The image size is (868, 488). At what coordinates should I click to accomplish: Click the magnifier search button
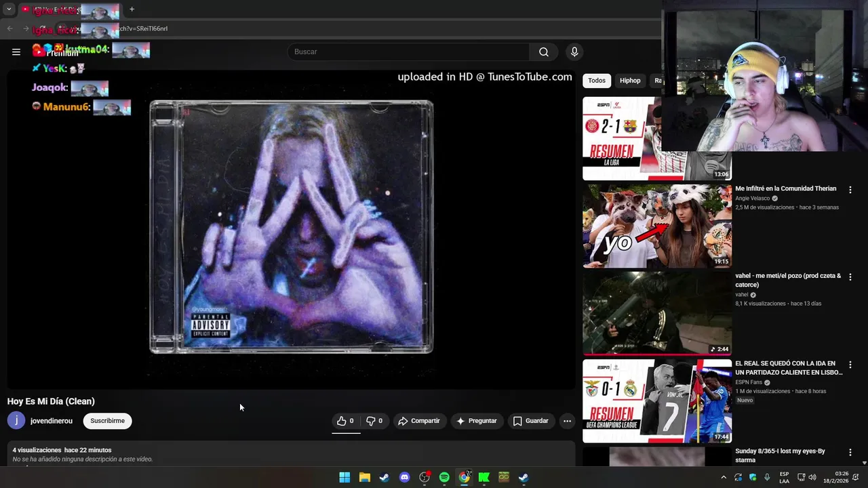coord(544,52)
